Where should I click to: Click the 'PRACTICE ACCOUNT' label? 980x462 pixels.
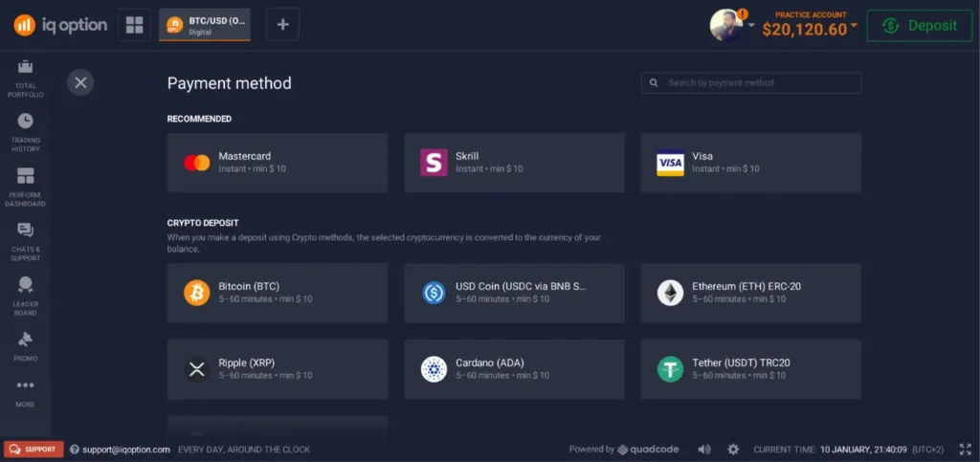811,14
